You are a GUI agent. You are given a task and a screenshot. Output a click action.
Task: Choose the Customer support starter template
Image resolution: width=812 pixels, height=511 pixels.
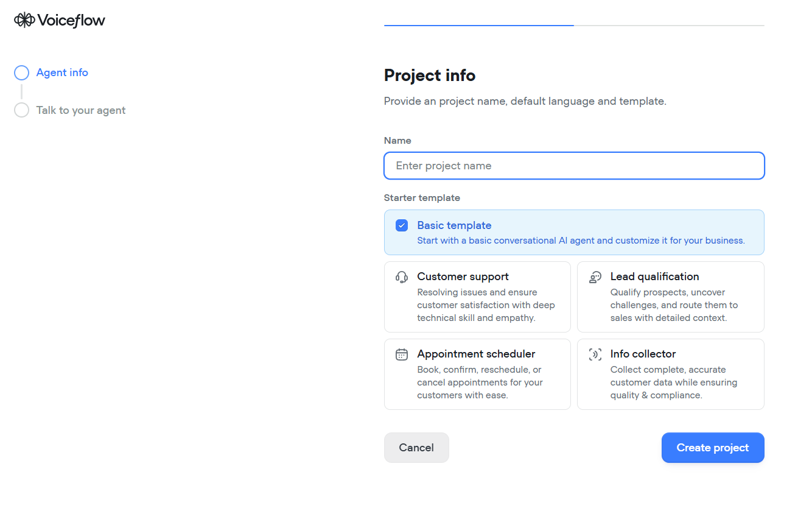[477, 297]
